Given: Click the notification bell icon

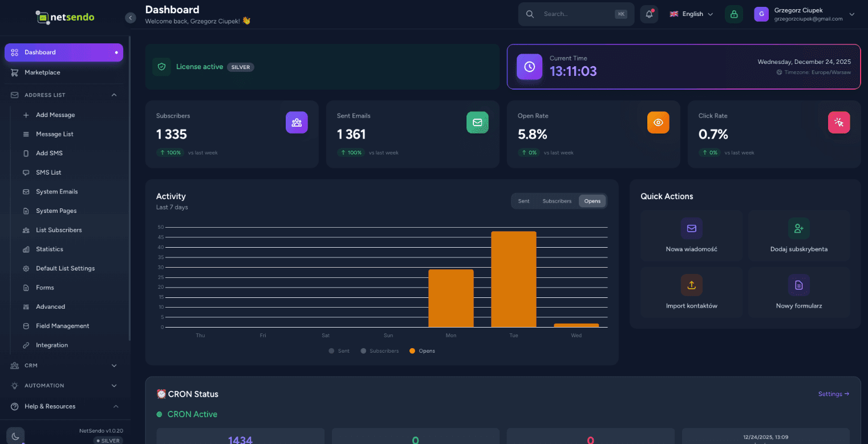Looking at the screenshot, I should pos(649,14).
